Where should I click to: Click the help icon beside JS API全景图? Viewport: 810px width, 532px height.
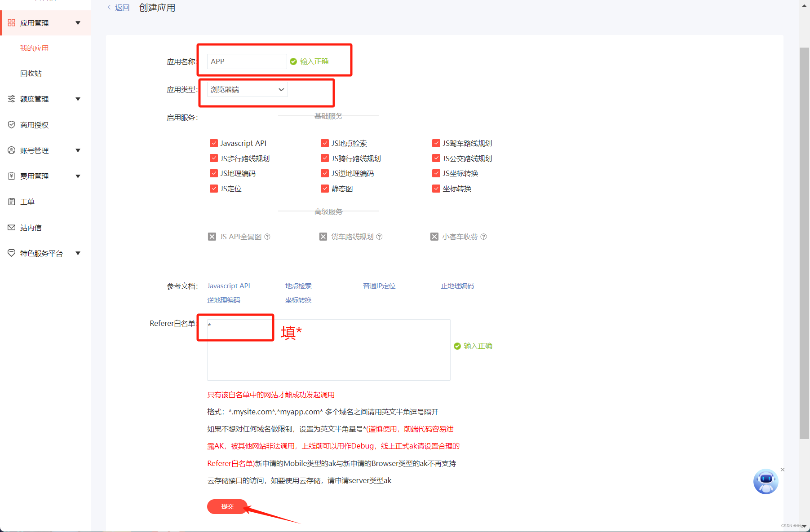[x=268, y=237]
